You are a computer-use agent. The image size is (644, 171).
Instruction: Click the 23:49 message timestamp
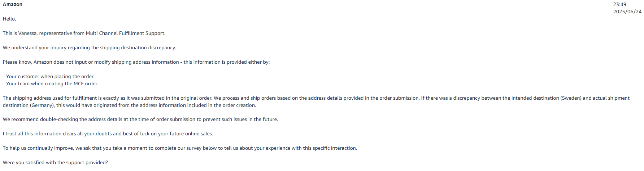click(619, 4)
